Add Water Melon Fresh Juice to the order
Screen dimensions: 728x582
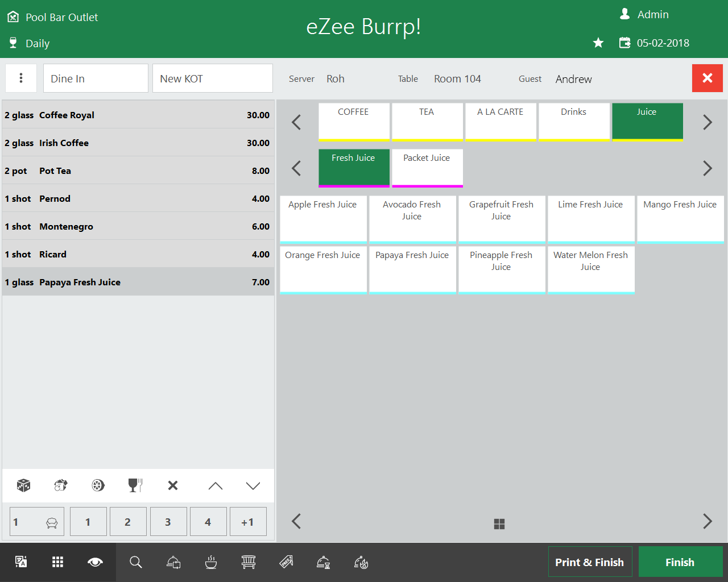point(591,270)
